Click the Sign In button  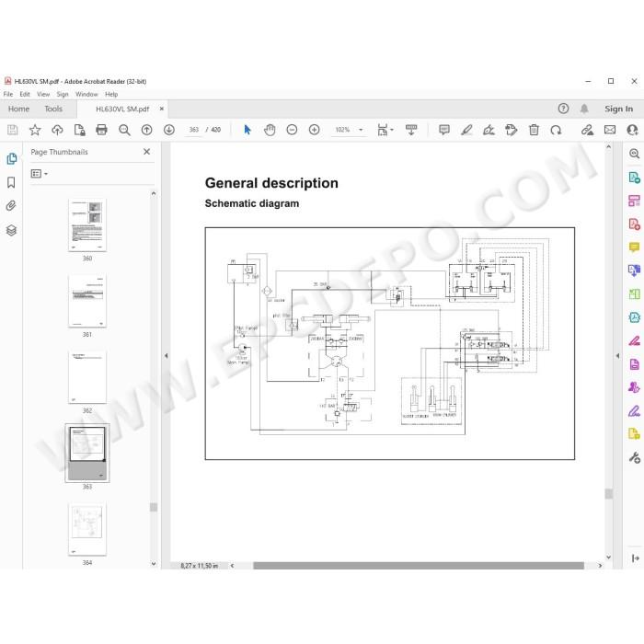[618, 109]
